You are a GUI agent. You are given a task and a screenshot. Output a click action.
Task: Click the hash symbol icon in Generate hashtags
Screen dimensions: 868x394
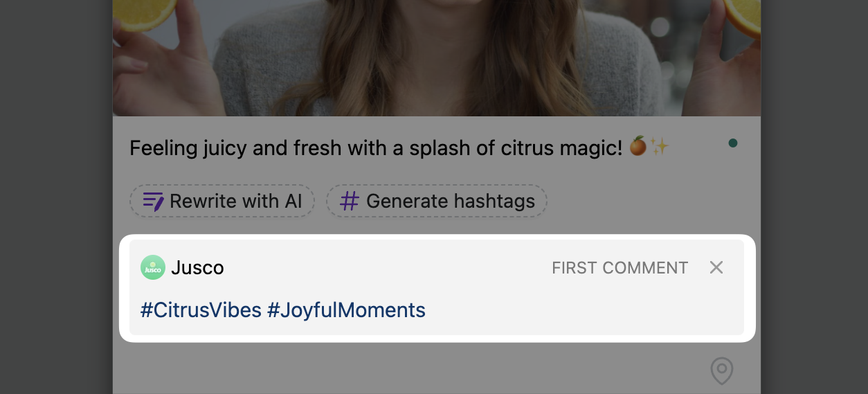(x=350, y=202)
